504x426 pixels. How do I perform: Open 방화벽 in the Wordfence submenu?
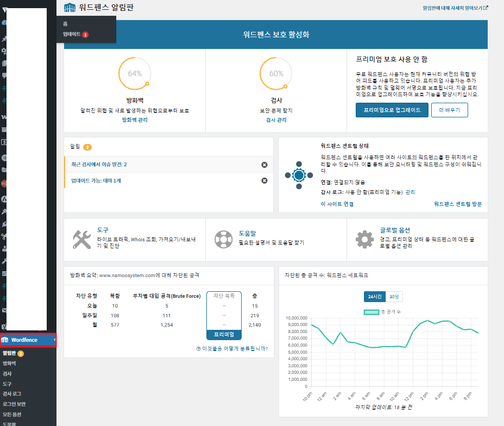click(x=9, y=364)
